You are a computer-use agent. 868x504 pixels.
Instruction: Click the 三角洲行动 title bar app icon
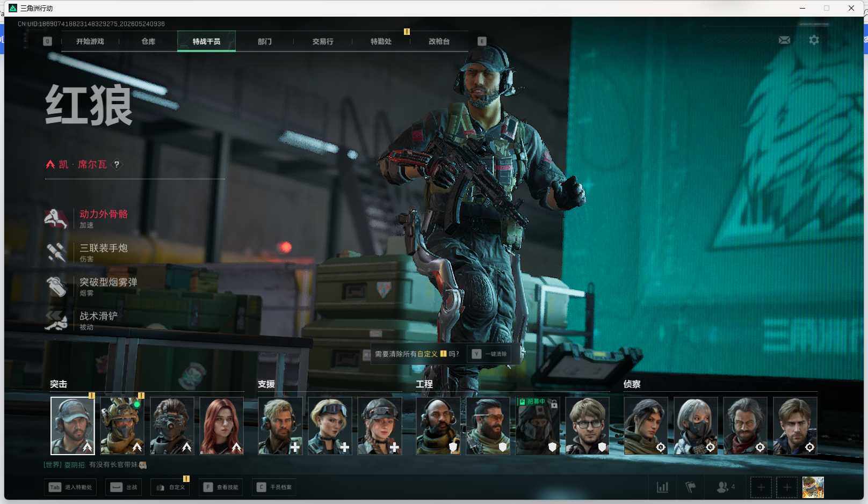click(x=13, y=8)
